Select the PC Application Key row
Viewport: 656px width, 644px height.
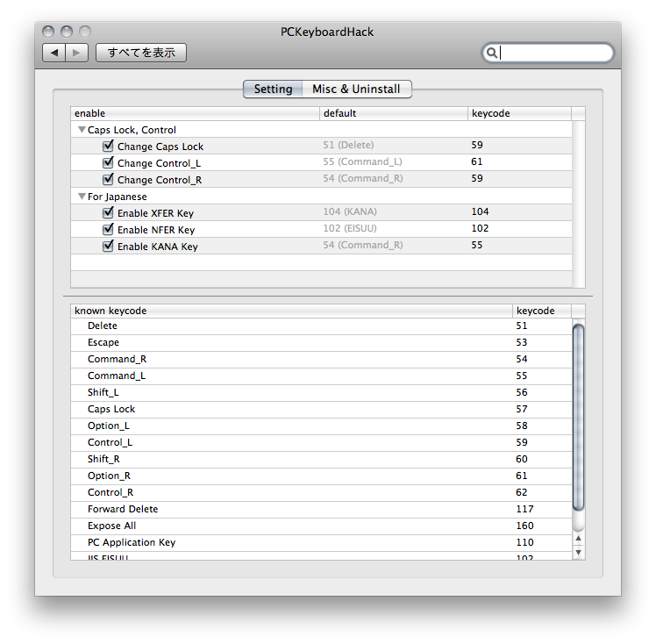point(321,543)
